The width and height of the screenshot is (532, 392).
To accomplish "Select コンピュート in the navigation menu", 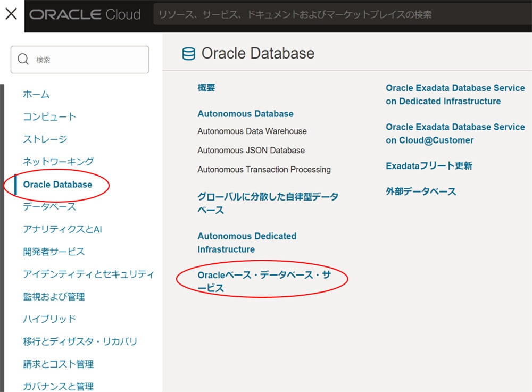I will tap(49, 116).
